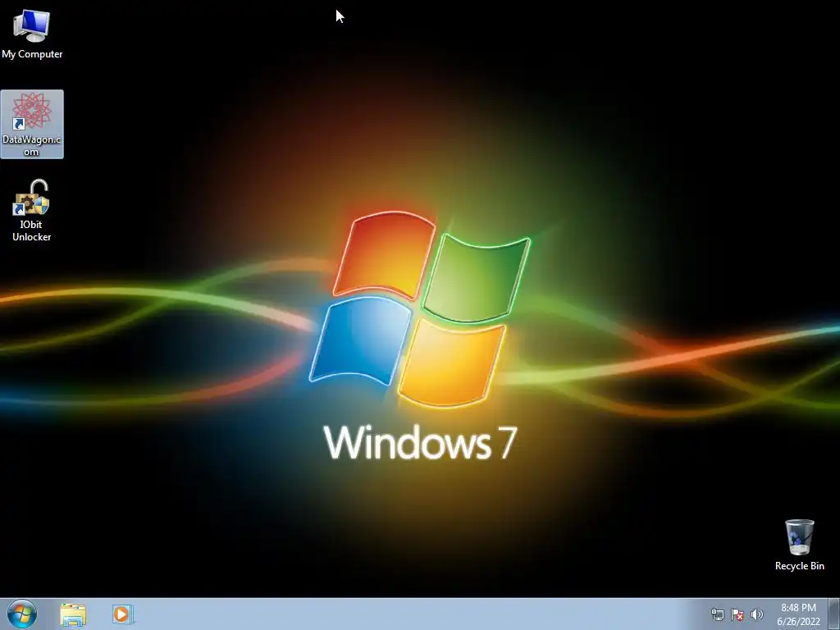Open Action Center flag tray icon

pos(737,614)
